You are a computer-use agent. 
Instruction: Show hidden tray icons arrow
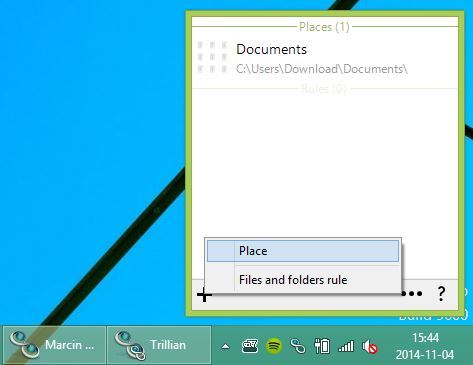pyautogui.click(x=226, y=346)
